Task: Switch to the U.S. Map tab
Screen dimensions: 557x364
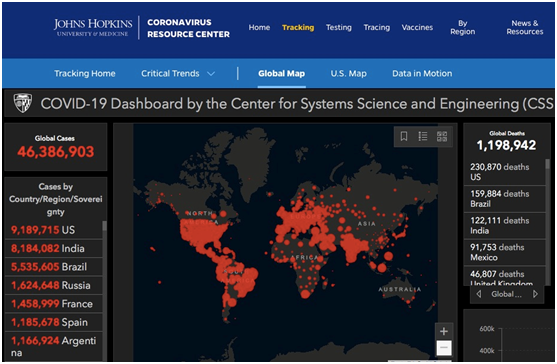Action: (x=348, y=74)
